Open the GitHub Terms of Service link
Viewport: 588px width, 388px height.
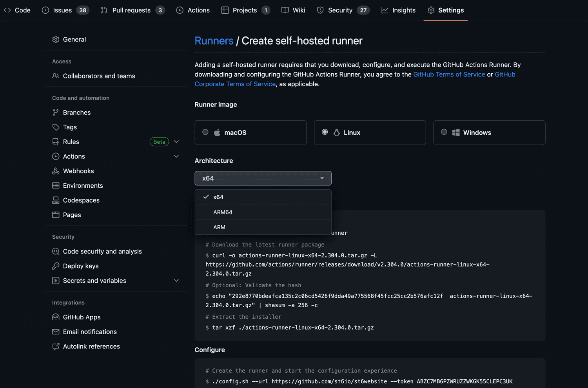tap(449, 74)
